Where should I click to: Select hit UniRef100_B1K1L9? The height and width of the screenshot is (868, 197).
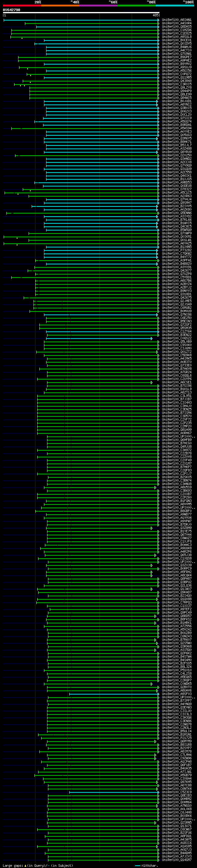176,389
